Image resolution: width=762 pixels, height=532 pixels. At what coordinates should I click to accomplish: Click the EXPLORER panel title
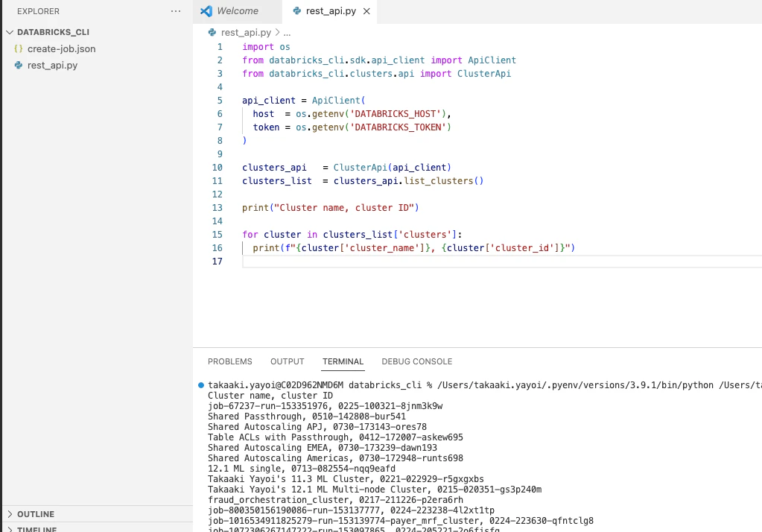pyautogui.click(x=39, y=11)
